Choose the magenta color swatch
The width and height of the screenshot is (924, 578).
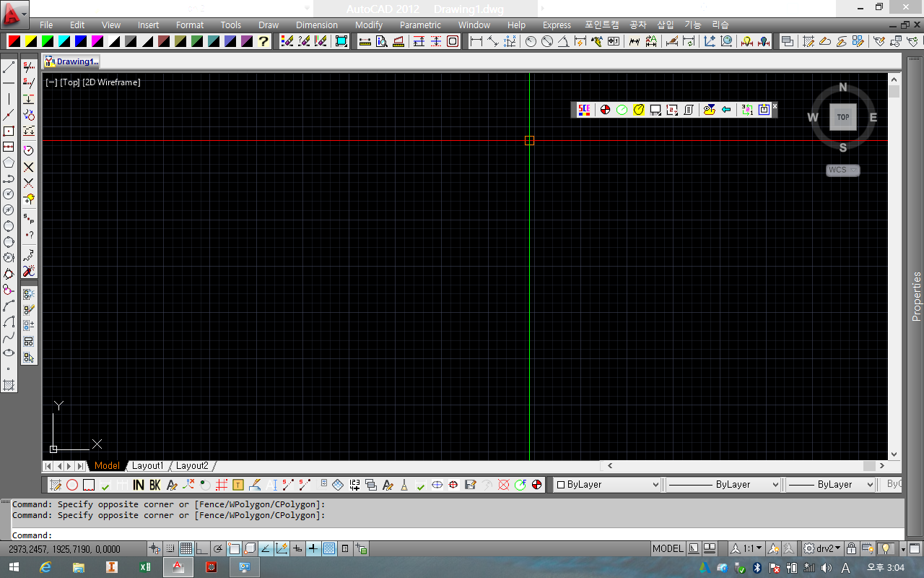click(x=97, y=41)
